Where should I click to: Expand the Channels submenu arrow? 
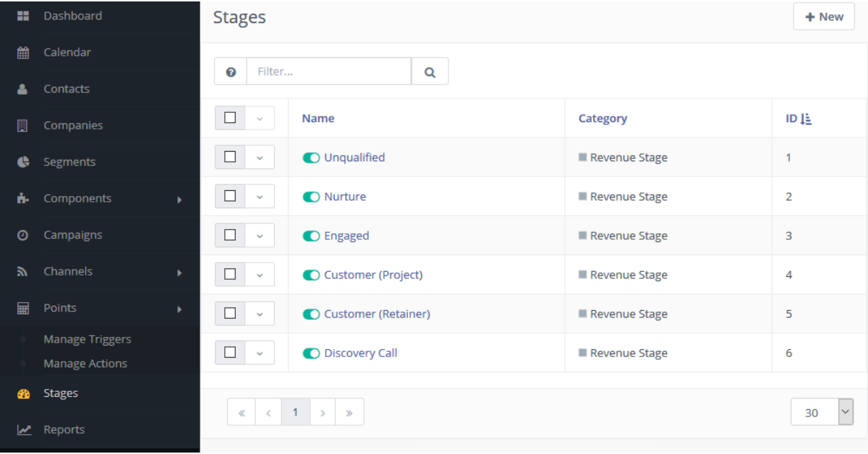pyautogui.click(x=179, y=273)
